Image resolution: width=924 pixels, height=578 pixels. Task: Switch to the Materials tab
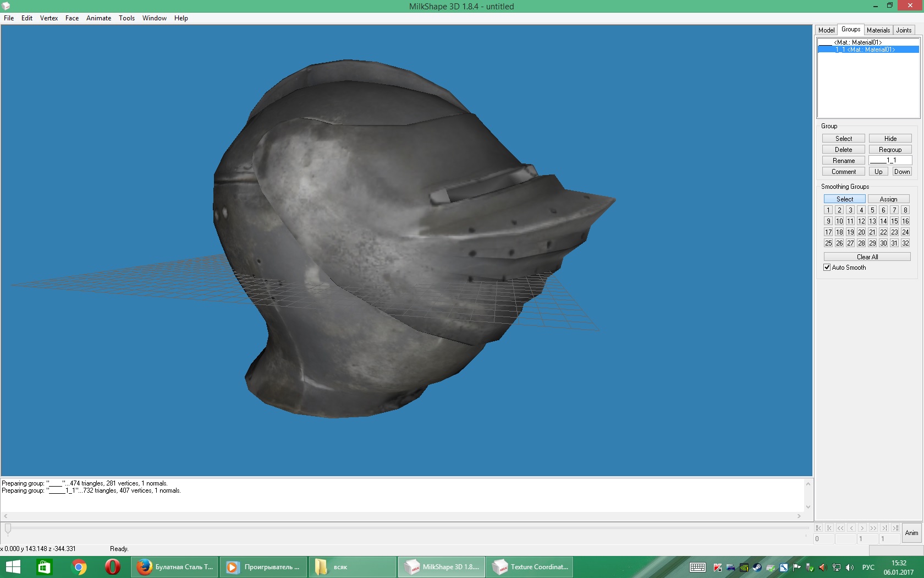(878, 30)
